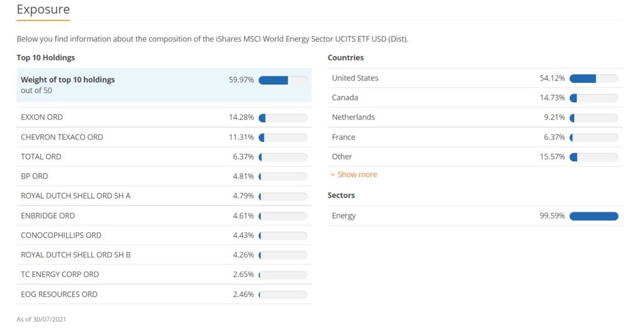Viewport: 644px width, 328px height.
Task: Click the 2.65% value for TC Energy
Action: (243, 274)
